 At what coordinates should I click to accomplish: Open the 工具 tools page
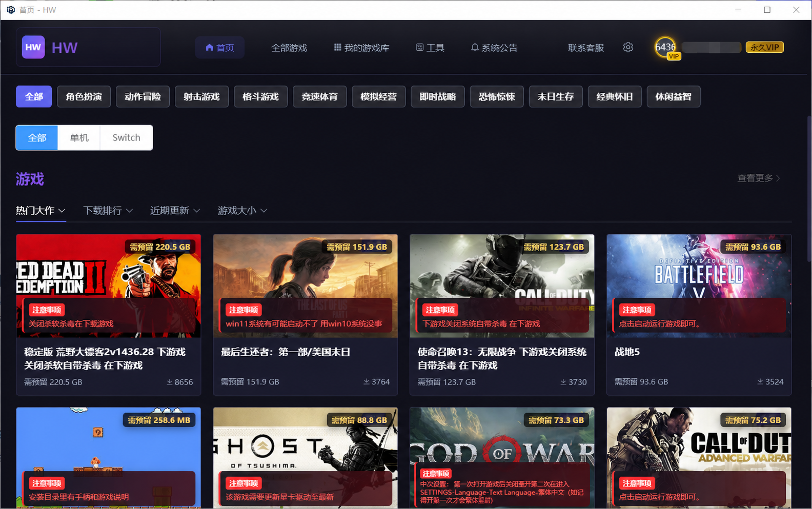click(430, 48)
